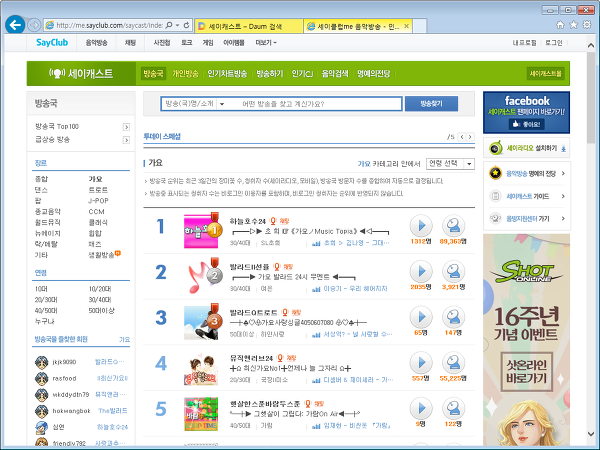
Task: Click visitor icon for 하늘호수24 station
Action: click(x=453, y=226)
